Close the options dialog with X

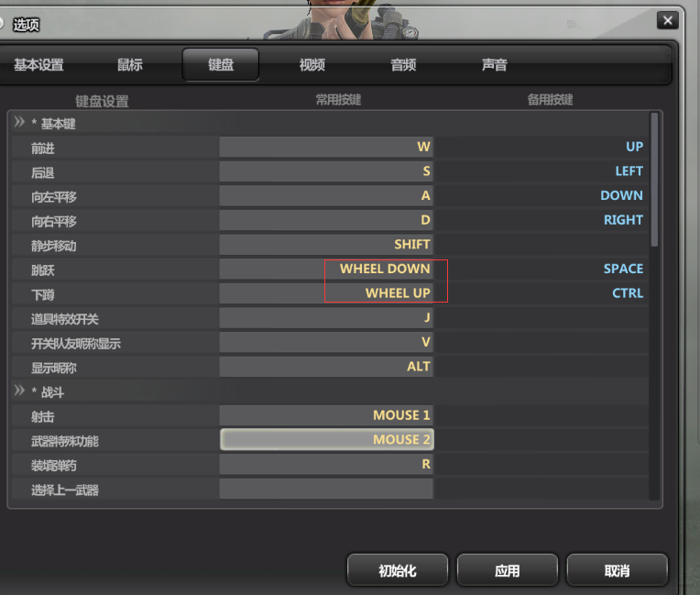667,20
